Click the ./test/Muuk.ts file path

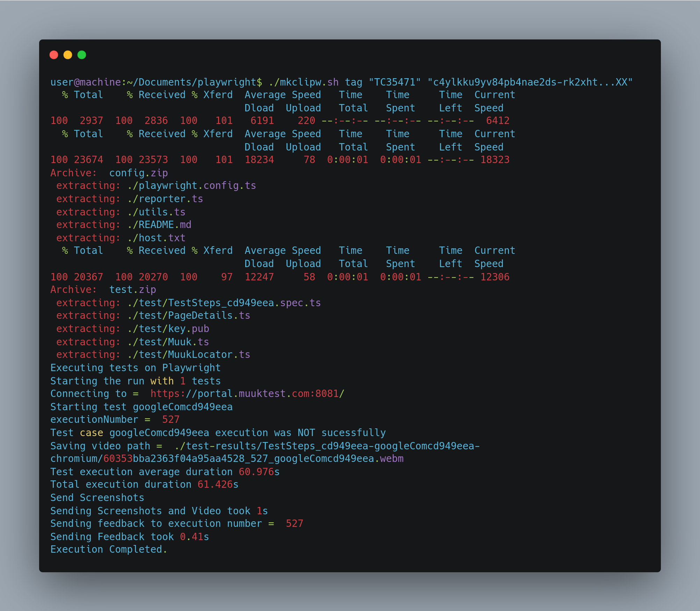[168, 342]
